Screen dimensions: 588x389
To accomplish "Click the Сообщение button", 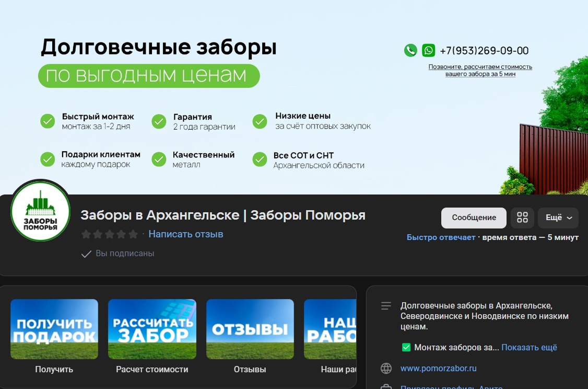I will click(474, 218).
